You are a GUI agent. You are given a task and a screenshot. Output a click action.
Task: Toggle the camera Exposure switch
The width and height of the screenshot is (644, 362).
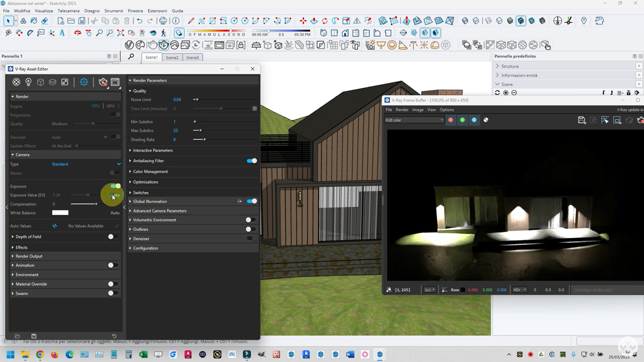115,186
